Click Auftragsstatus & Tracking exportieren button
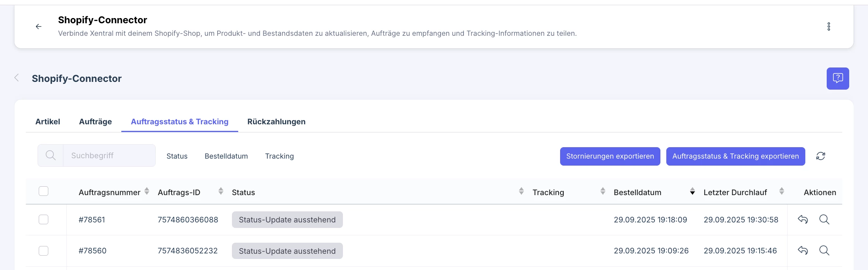The height and width of the screenshot is (270, 868). click(x=735, y=156)
